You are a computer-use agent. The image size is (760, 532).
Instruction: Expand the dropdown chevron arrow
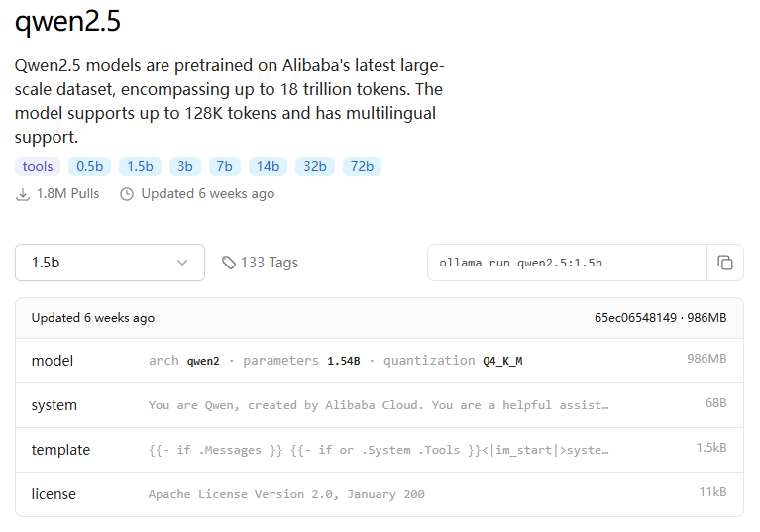click(x=182, y=263)
